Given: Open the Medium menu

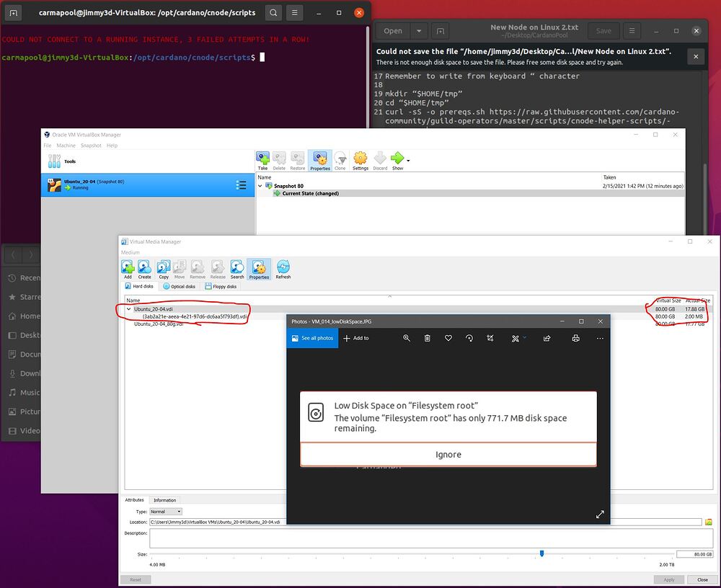Looking at the screenshot, I should point(130,252).
